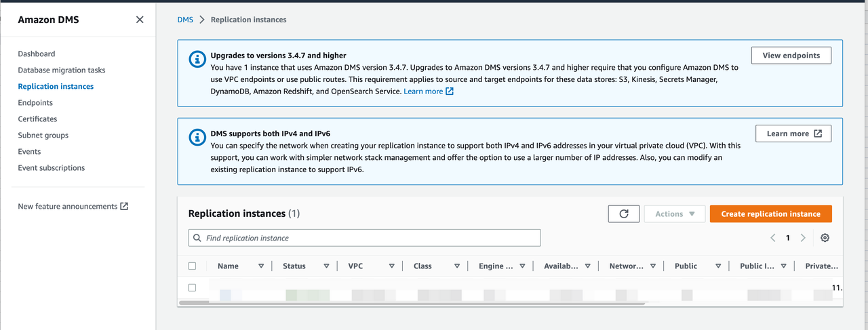The image size is (868, 330).
Task: Focus the Find replication instance search field
Action: tap(364, 238)
